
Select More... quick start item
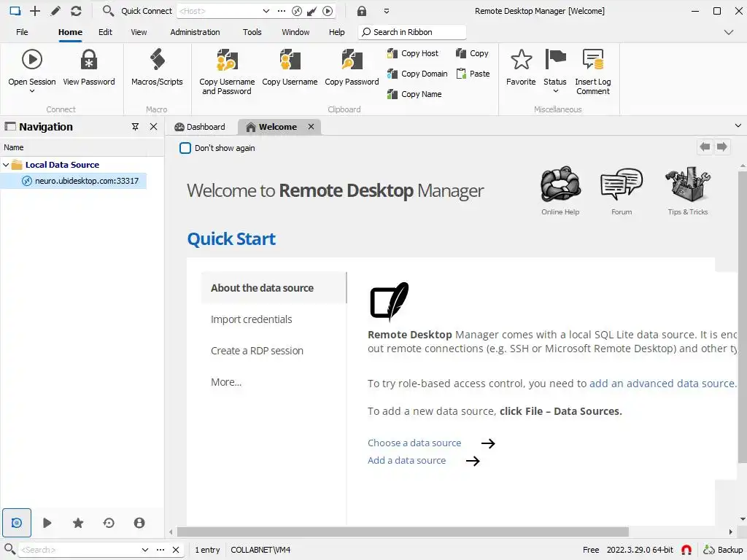tap(226, 382)
